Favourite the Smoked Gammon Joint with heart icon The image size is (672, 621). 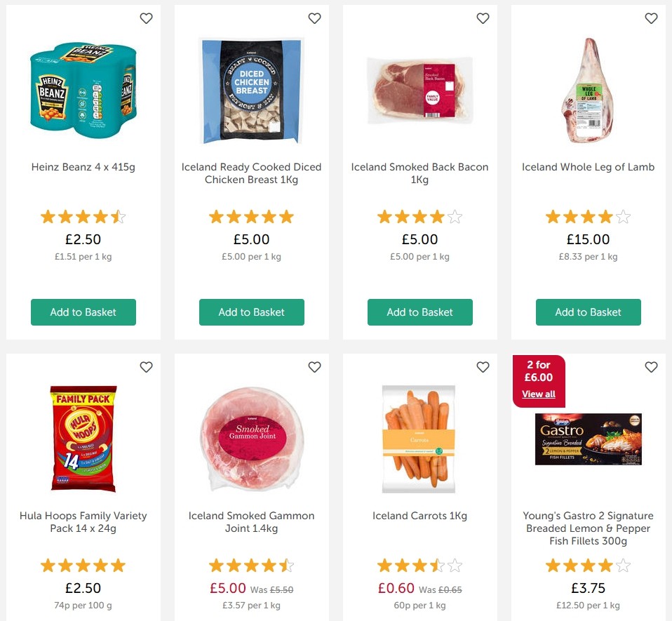pos(314,367)
